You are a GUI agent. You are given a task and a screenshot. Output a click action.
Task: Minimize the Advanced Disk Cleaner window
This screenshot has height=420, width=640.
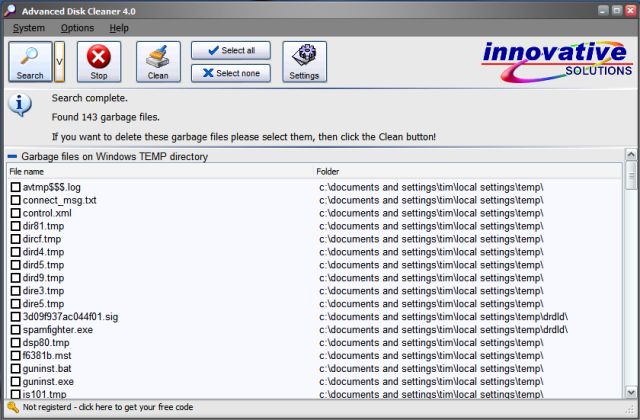point(603,10)
